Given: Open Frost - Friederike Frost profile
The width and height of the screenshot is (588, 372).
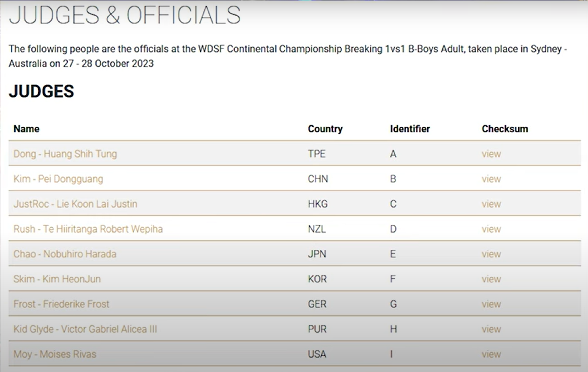Looking at the screenshot, I should click(x=61, y=304).
